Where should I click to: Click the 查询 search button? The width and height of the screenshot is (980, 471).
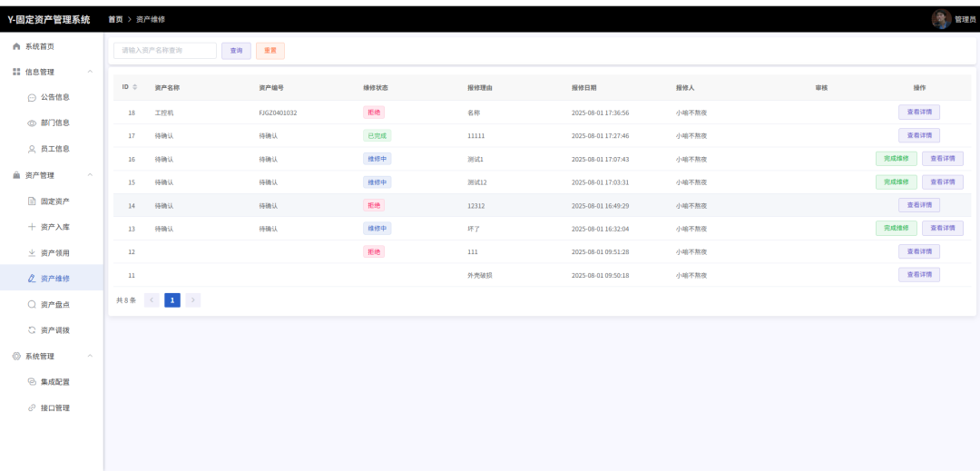tap(236, 51)
